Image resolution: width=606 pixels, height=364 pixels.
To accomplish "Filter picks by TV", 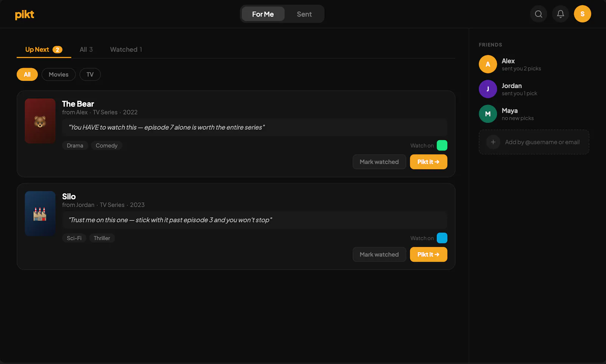I will 90,75.
